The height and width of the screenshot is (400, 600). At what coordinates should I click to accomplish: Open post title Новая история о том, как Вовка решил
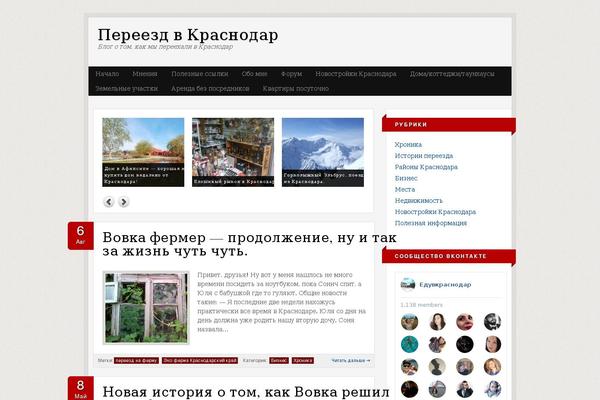click(x=246, y=392)
